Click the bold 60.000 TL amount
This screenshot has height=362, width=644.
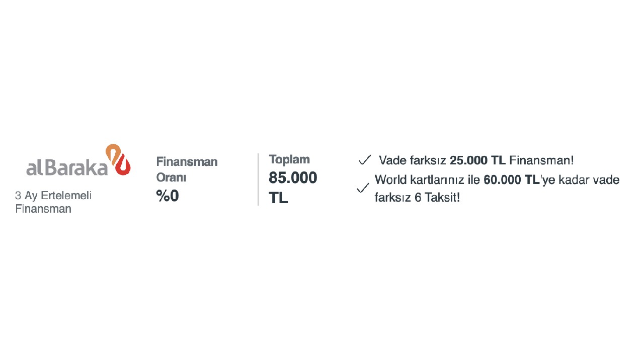pos(511,180)
